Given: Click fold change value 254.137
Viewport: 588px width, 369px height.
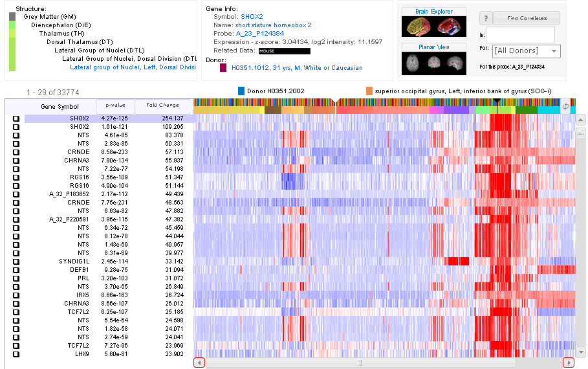Looking at the screenshot, I should point(173,118).
